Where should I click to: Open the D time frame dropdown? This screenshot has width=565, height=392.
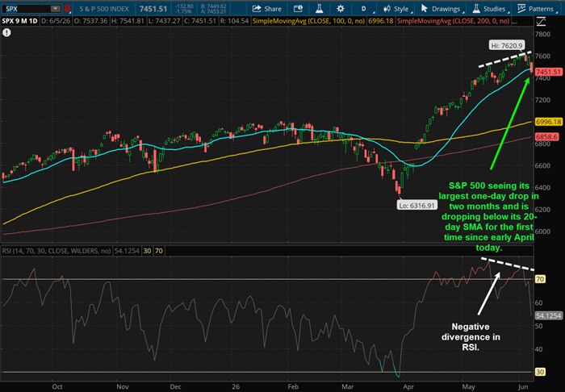pyautogui.click(x=366, y=9)
